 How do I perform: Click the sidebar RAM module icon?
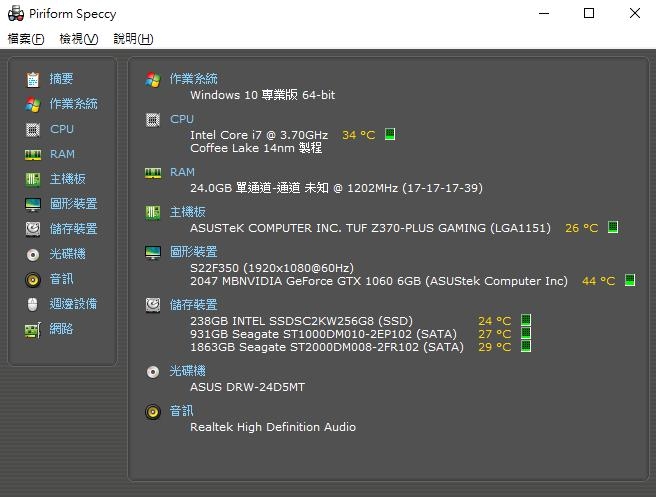[x=33, y=155]
